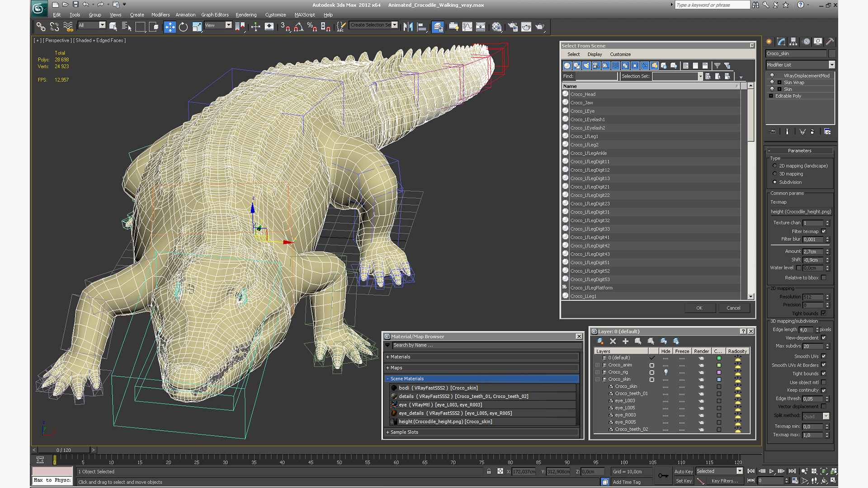This screenshot has width=868, height=488.
Task: Click the Render Production teapot icon
Action: (540, 27)
